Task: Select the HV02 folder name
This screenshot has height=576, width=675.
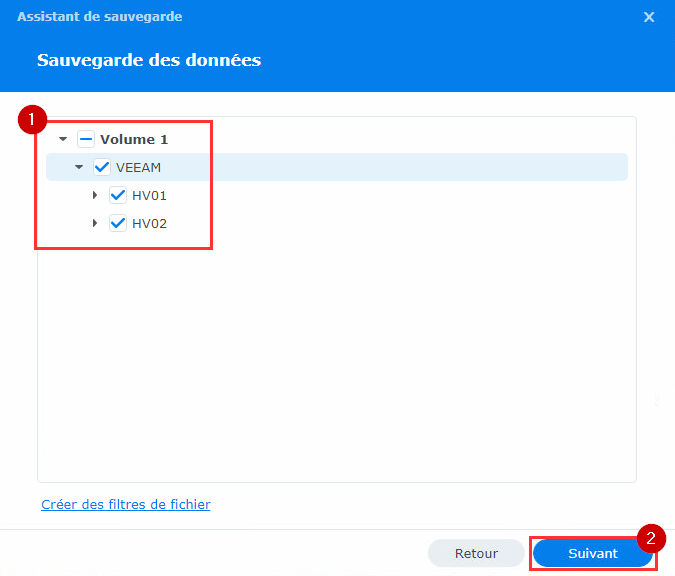Action: click(149, 224)
